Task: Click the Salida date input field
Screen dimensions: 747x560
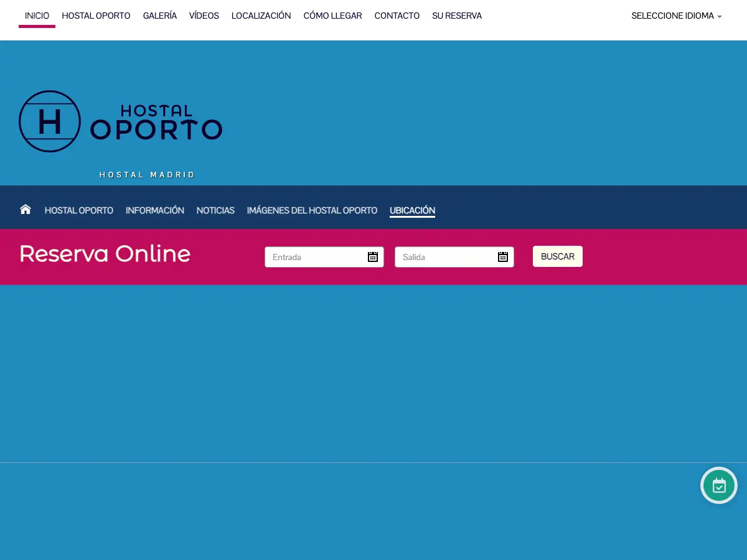Action: (x=454, y=257)
